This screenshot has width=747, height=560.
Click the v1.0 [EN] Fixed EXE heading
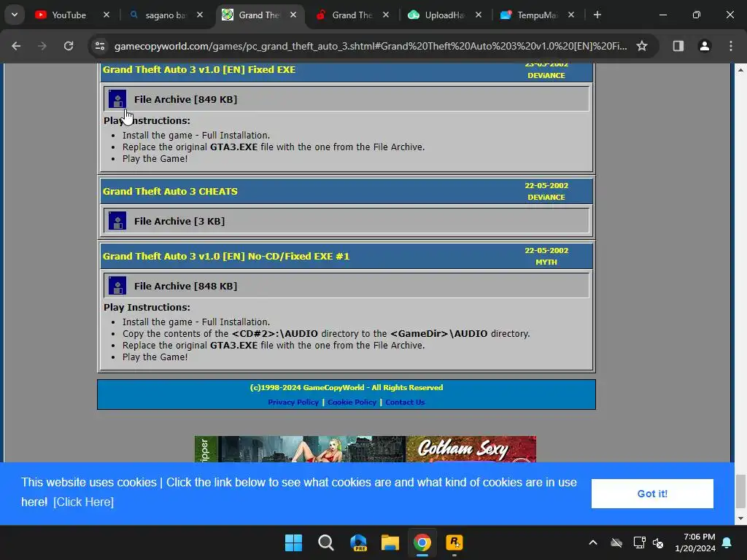[199, 69]
